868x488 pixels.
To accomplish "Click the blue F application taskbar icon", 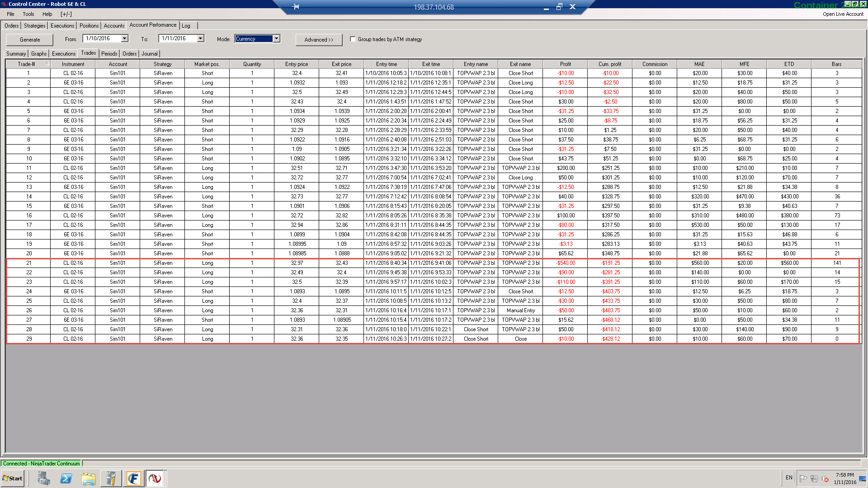I will click(133, 478).
